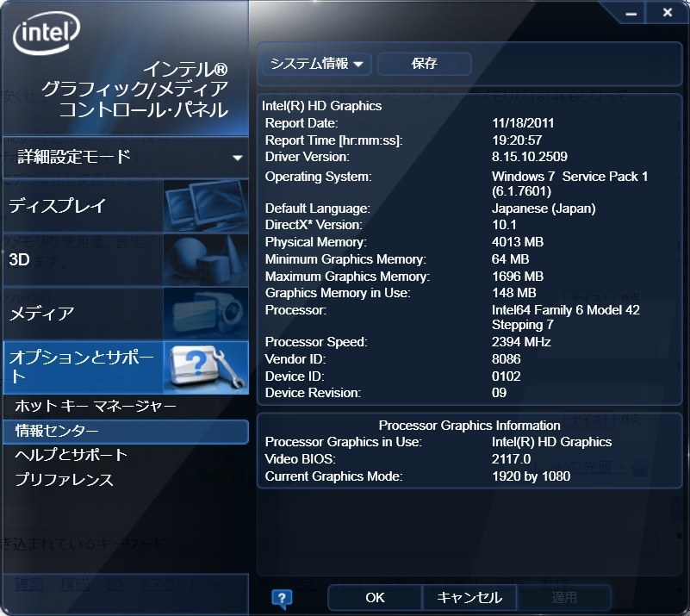Click the Video BIOS value 2117.0
The height and width of the screenshot is (616, 690).
pyautogui.click(x=511, y=459)
